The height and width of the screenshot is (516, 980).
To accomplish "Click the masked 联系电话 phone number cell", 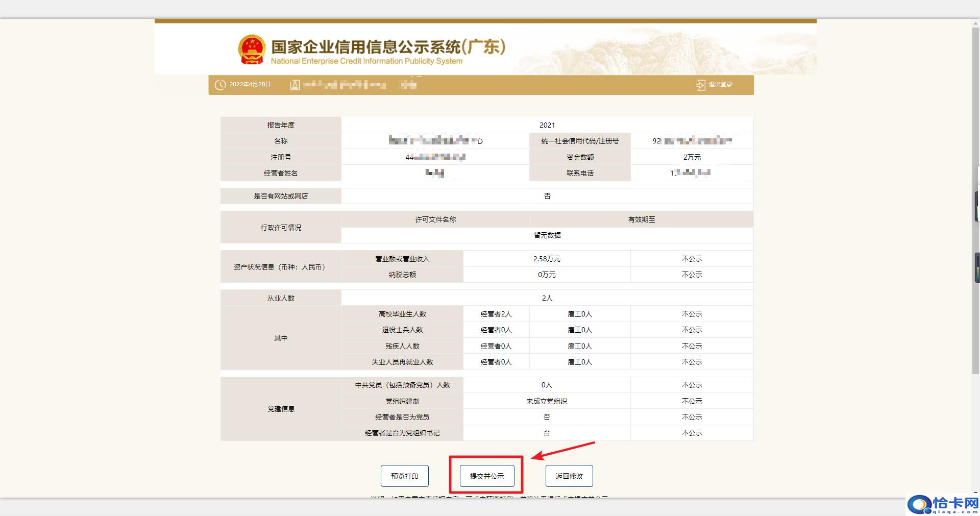I will (x=692, y=173).
